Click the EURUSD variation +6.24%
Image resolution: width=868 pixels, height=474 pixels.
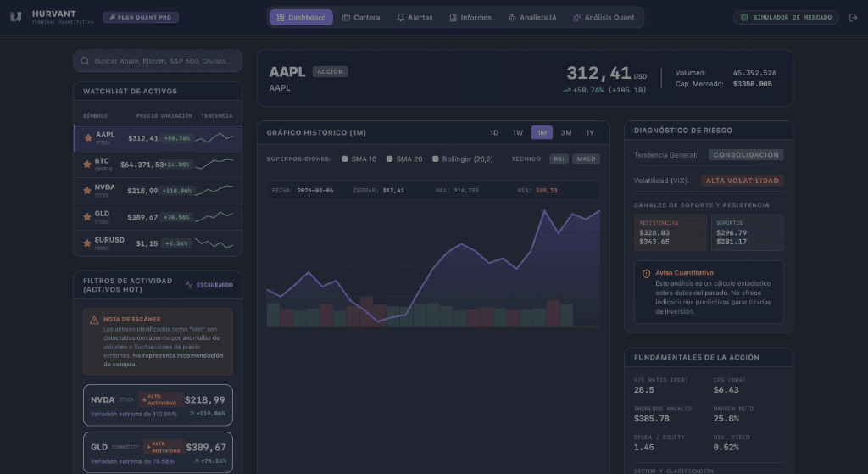click(176, 243)
